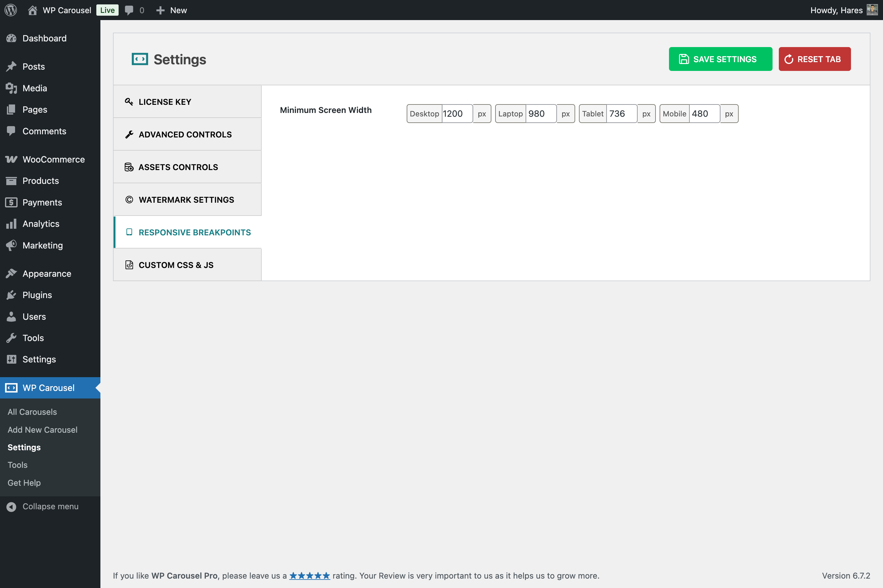Screen dimensions: 883x588
Task: Open the New menu in admin bar
Action: 171,10
